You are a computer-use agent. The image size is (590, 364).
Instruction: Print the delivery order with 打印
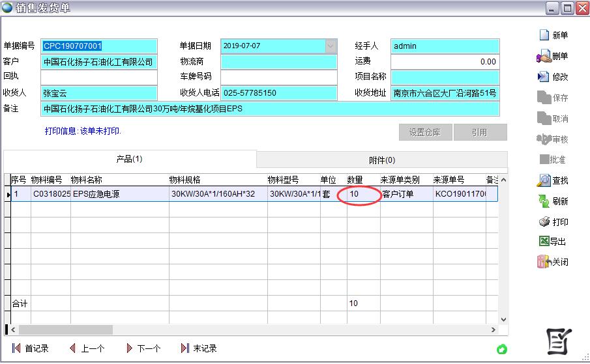tap(544, 222)
